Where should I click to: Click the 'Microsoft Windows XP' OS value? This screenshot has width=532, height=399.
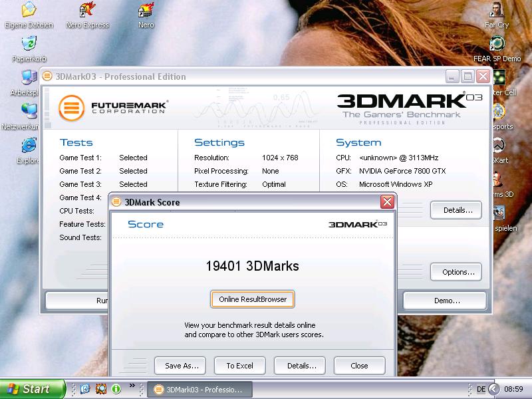click(x=396, y=184)
